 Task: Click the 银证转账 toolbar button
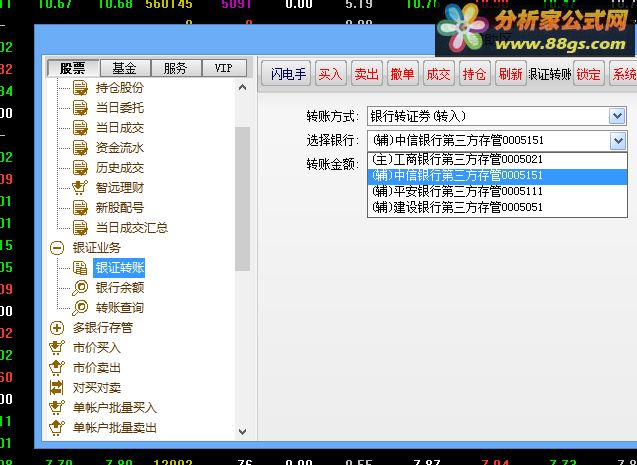[x=550, y=74]
